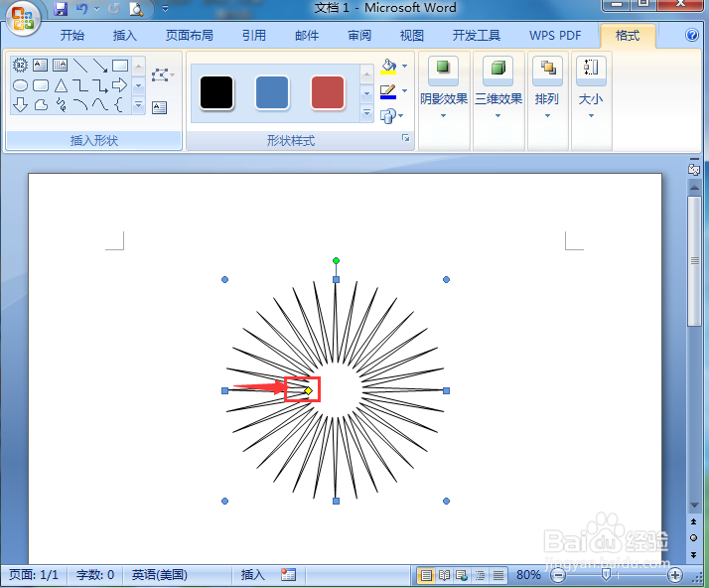Select the arrow line shape

pos(100,66)
